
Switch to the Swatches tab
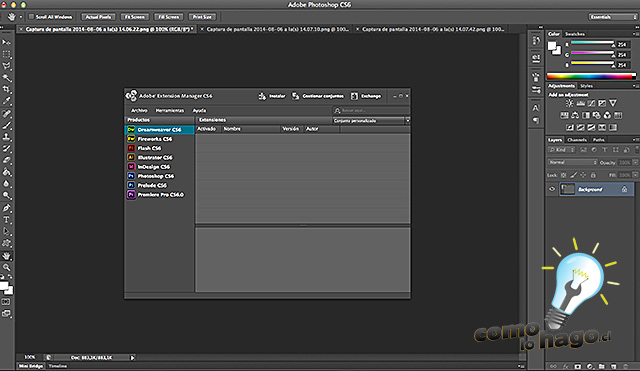tap(575, 34)
